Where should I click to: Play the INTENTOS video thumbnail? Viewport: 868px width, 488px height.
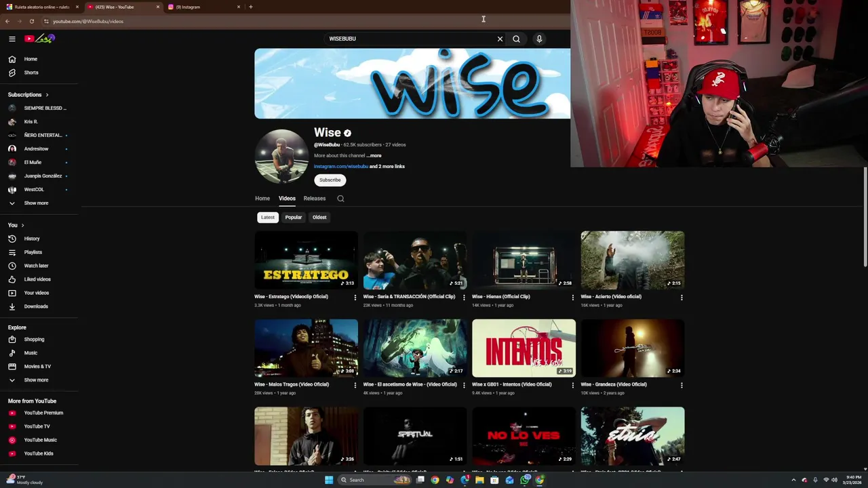click(x=524, y=348)
